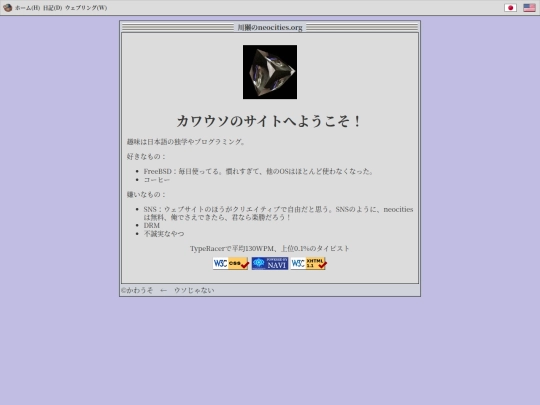Click the rotating crystal image thumbnail
Screen dimensions: 540x405
[270, 72]
